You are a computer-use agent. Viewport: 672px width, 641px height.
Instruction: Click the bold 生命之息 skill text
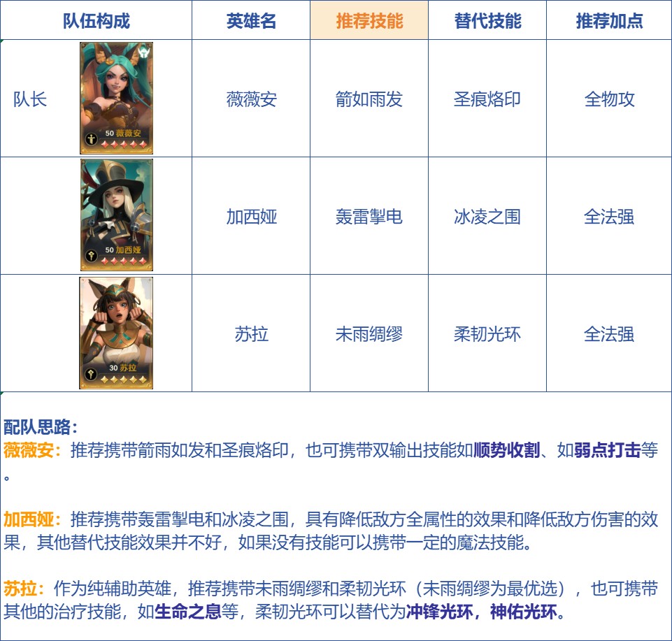187,611
